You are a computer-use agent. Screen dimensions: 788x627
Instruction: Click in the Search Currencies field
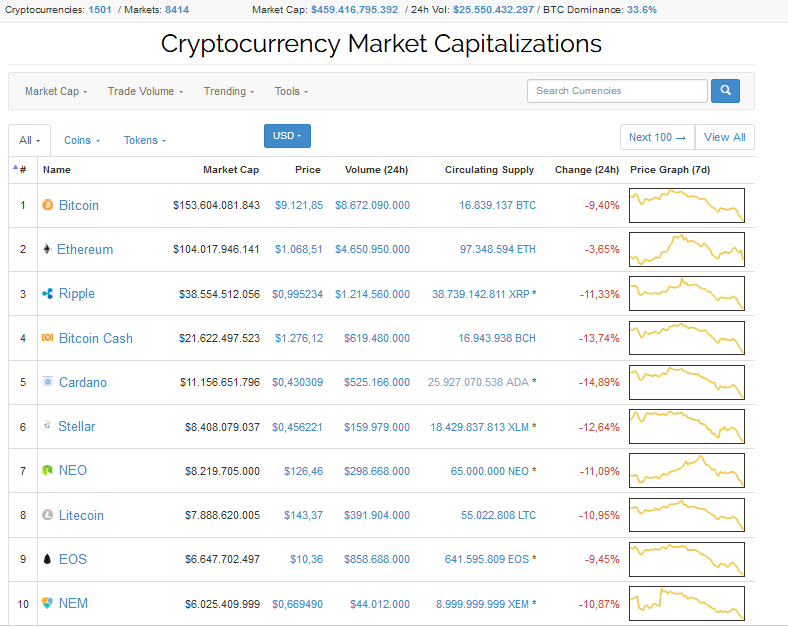[x=617, y=91]
